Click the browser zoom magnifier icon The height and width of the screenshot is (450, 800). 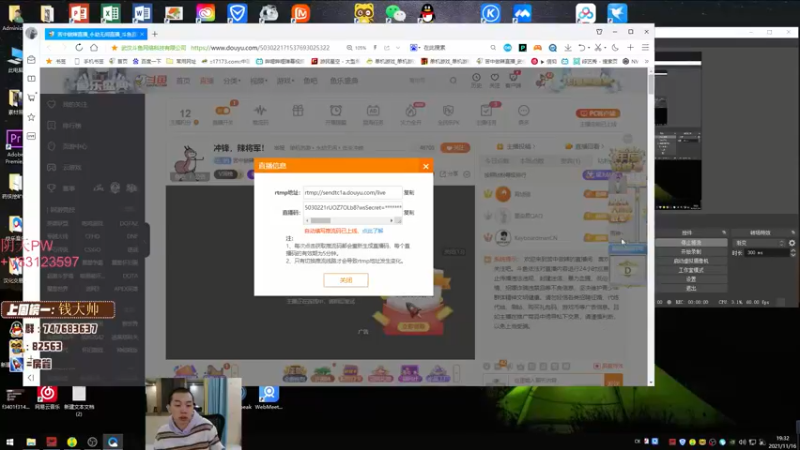[349, 48]
